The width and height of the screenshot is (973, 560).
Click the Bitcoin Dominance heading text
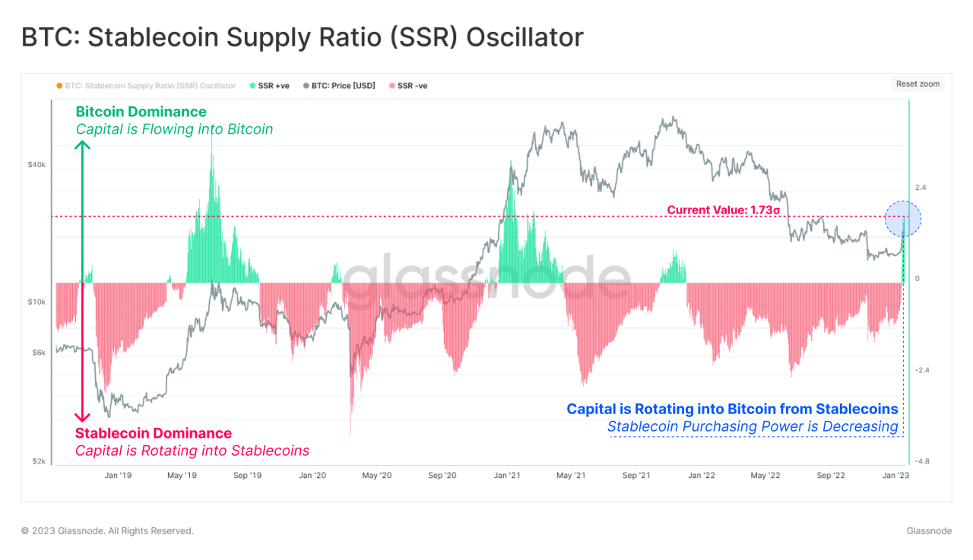click(x=141, y=112)
